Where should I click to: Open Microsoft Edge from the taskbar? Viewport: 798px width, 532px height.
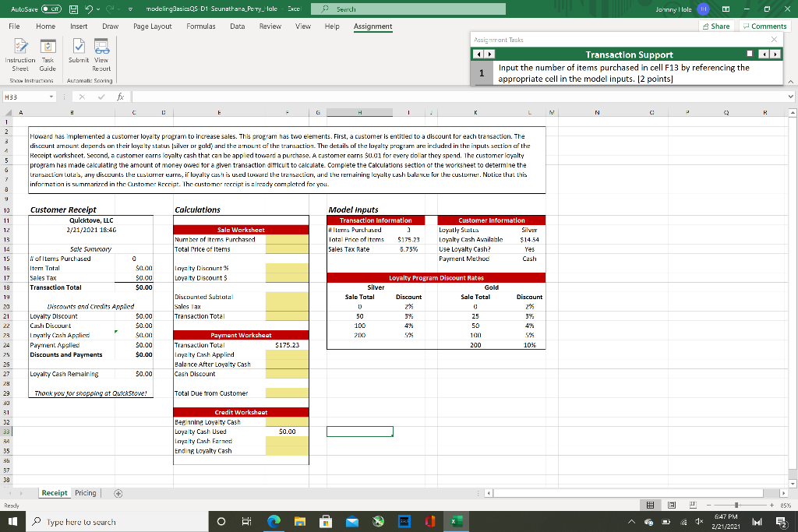point(274,521)
